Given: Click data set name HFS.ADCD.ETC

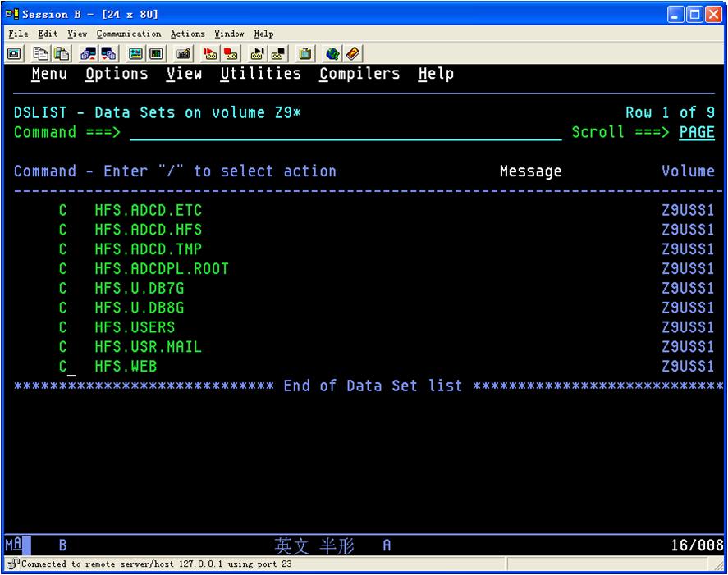Looking at the screenshot, I should [148, 210].
